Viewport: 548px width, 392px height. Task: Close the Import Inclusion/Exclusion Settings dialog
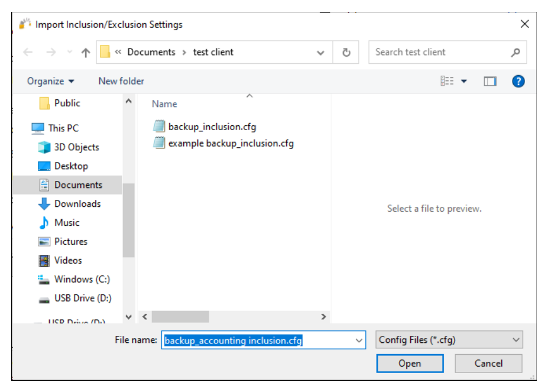point(524,24)
